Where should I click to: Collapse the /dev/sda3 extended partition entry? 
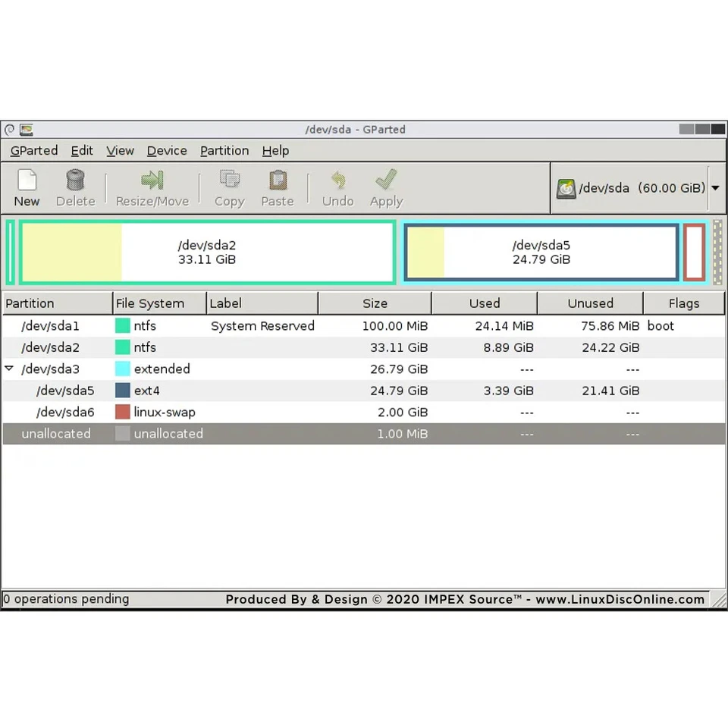click(9, 369)
